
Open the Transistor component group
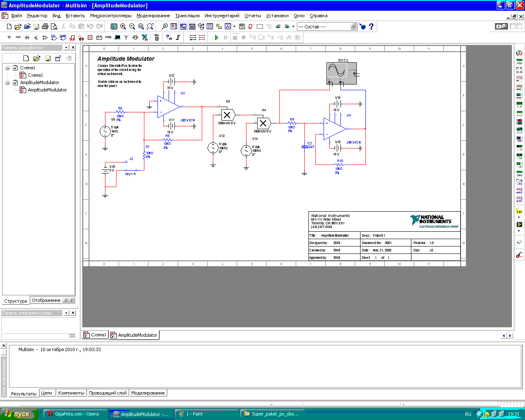point(36,37)
